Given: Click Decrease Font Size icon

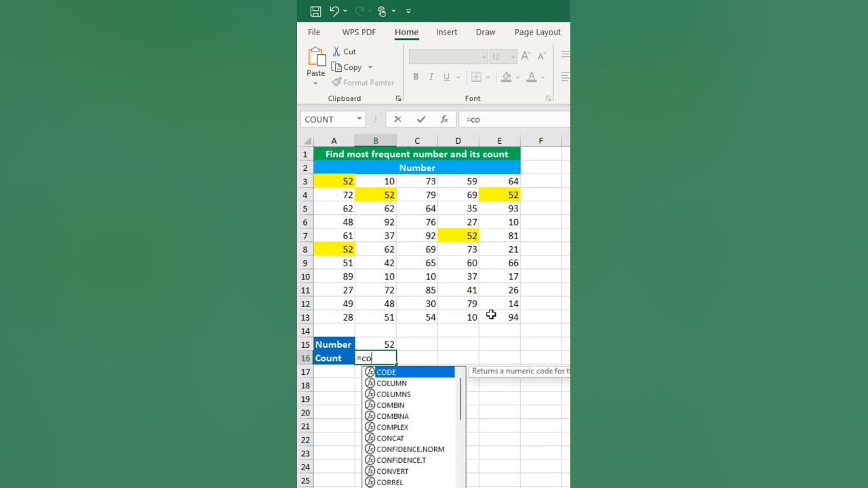Looking at the screenshot, I should tap(541, 57).
